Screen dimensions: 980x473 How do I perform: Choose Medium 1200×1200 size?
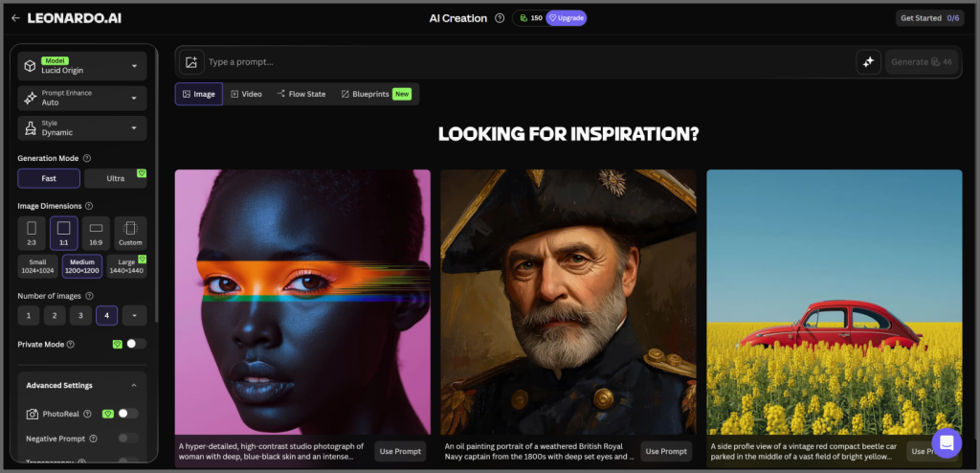(x=82, y=266)
